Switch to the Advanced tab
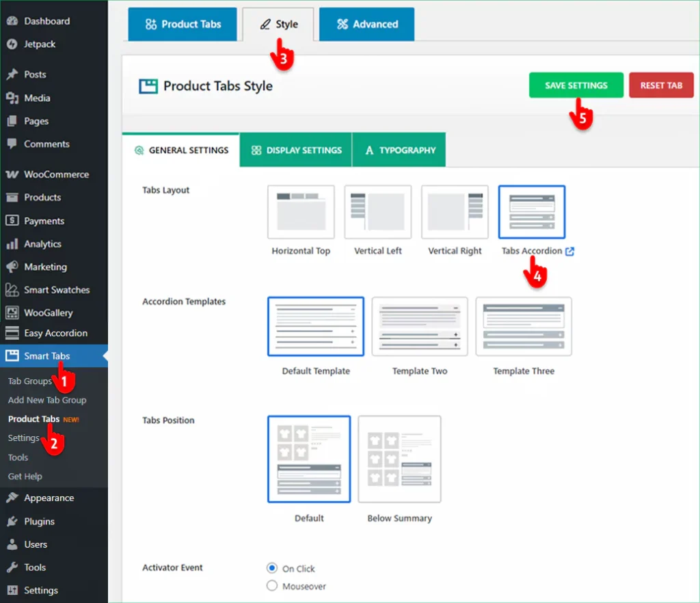 367,24
